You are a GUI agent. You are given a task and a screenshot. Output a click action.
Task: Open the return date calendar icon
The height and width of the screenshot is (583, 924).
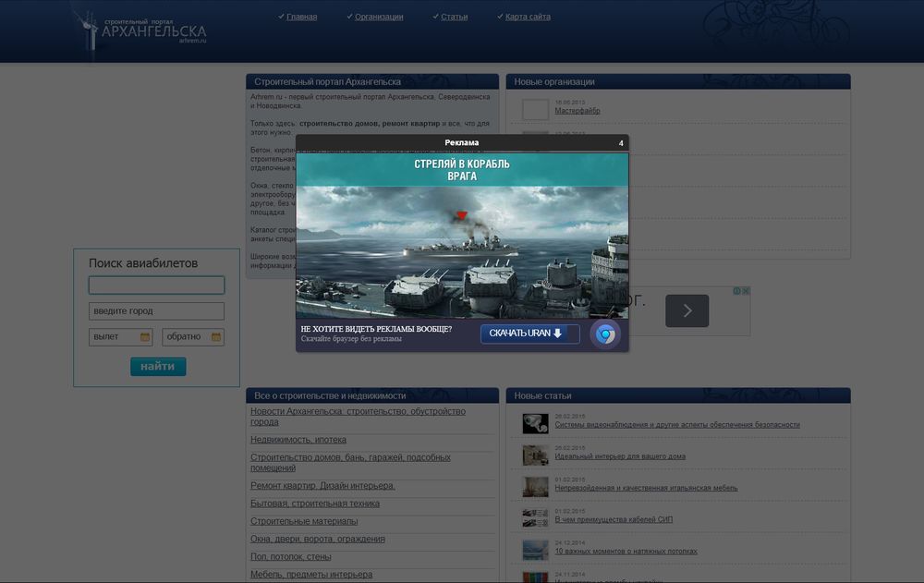(216, 336)
